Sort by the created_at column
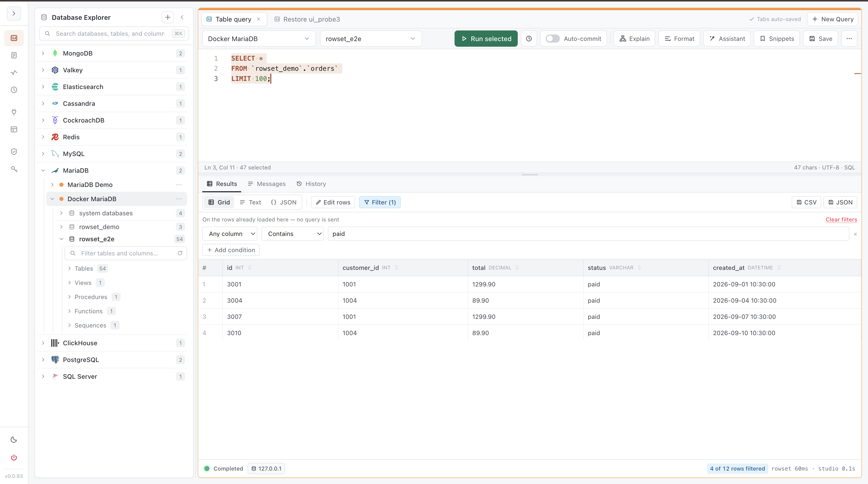This screenshot has width=868, height=484. [x=779, y=268]
